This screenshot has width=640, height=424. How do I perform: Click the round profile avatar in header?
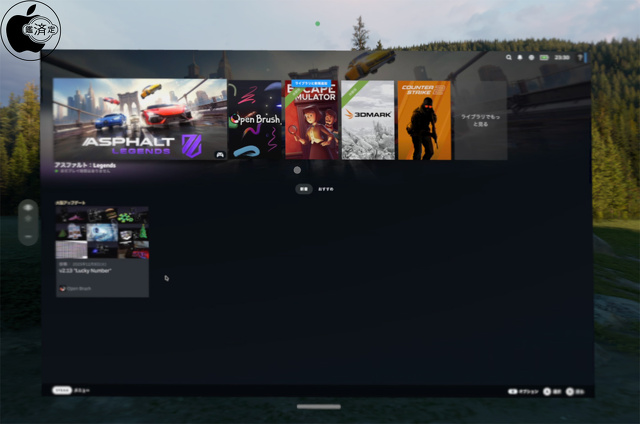[x=531, y=58]
